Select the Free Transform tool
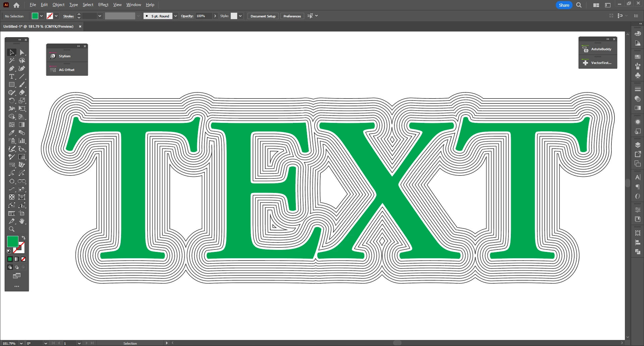Screen dimensions: 644x346 pyautogui.click(x=22, y=109)
